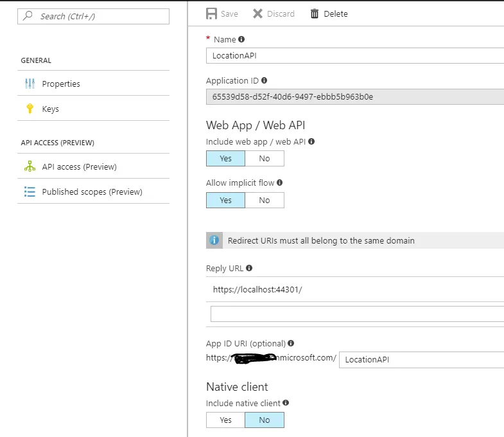Click the info icon beside Reply URL
504x437 pixels.
pos(249,268)
